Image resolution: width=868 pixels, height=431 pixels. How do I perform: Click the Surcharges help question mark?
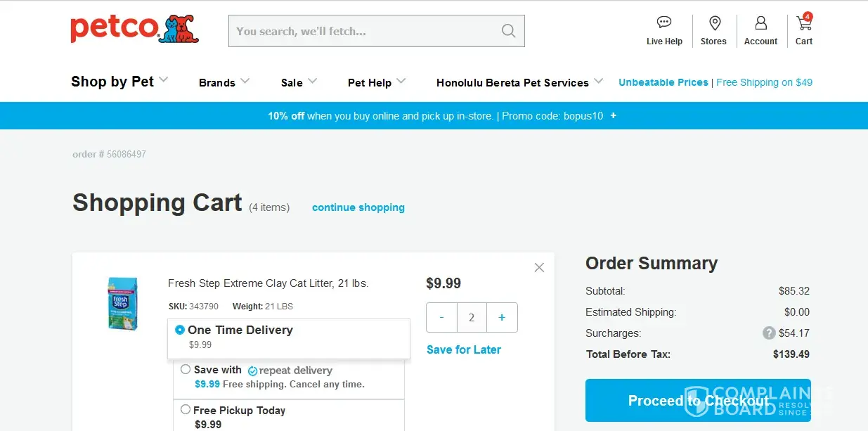tap(769, 333)
